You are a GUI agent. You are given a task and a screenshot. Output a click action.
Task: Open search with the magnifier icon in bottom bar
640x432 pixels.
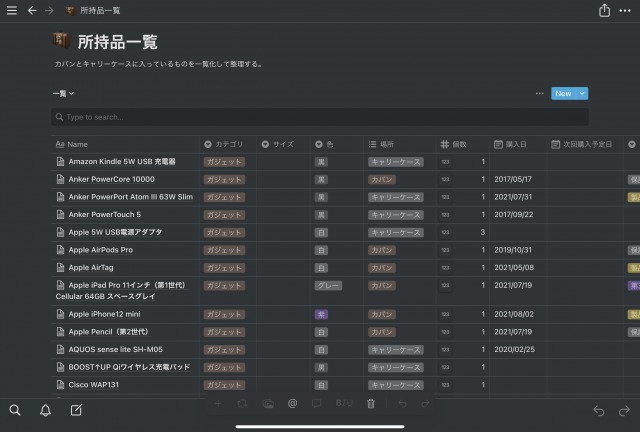(x=15, y=410)
